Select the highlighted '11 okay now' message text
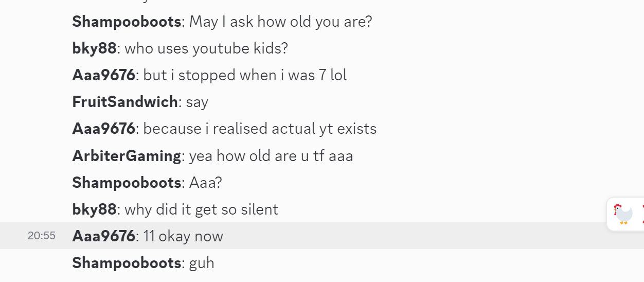 (x=183, y=236)
